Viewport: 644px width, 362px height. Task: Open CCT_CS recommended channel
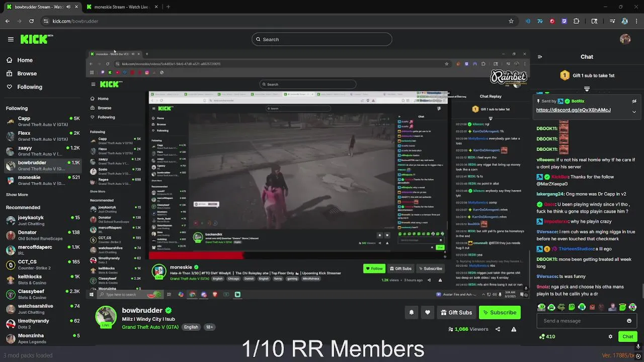click(x=43, y=264)
